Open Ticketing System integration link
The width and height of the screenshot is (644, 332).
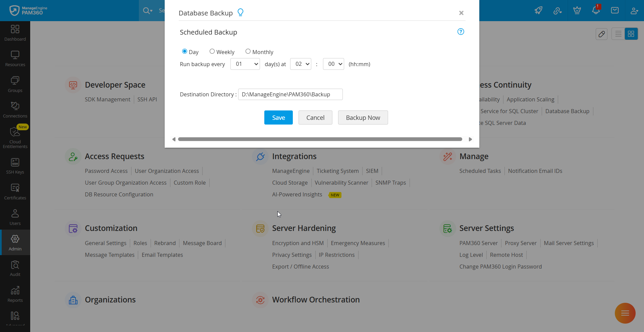(337, 171)
